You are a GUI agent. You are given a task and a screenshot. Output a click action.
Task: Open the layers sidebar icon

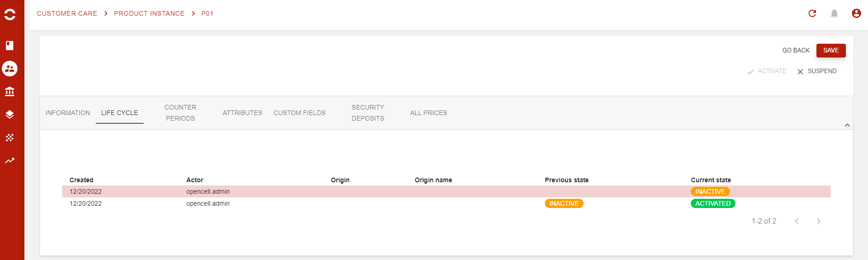click(10, 115)
